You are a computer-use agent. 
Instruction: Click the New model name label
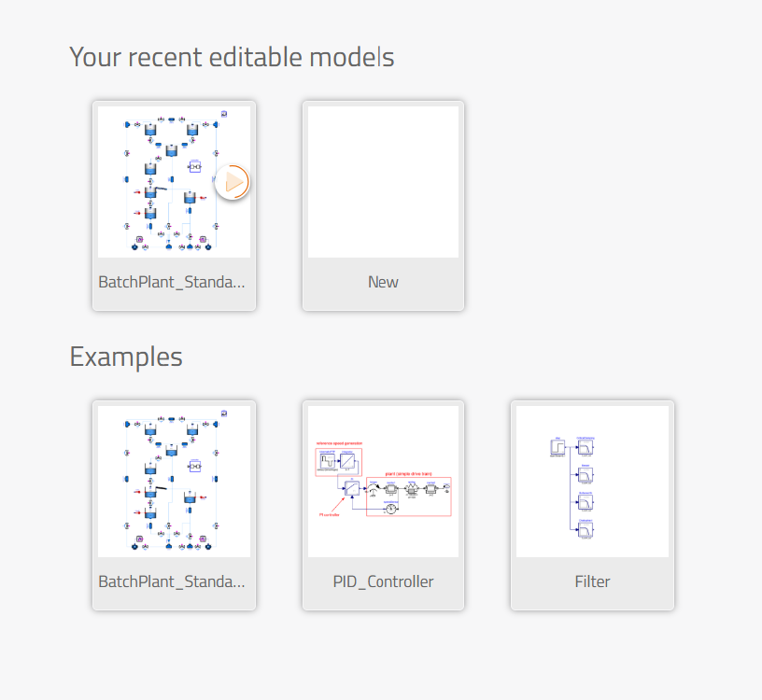click(x=383, y=282)
